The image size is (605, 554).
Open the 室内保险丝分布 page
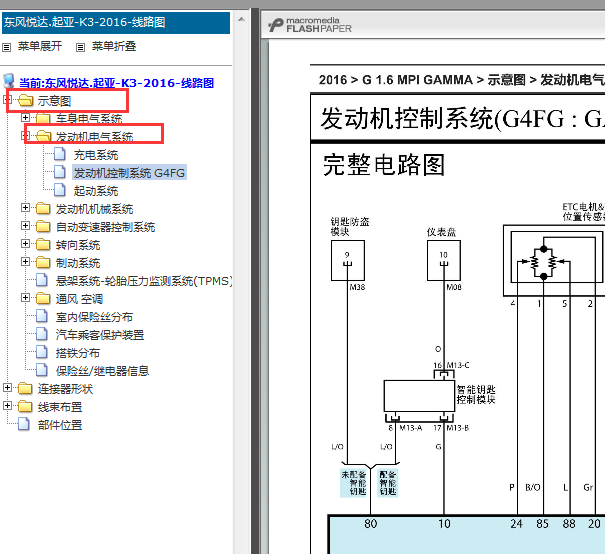[95, 317]
